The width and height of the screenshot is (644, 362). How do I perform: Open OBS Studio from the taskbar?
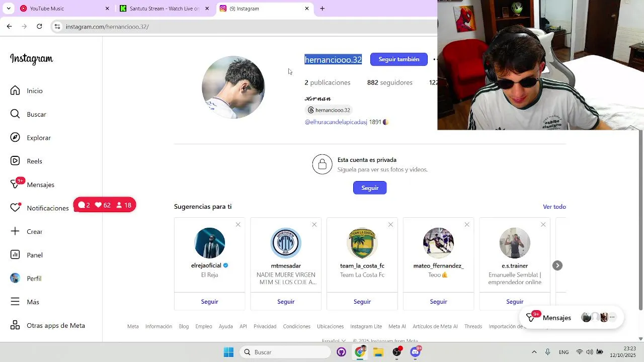pos(397,352)
